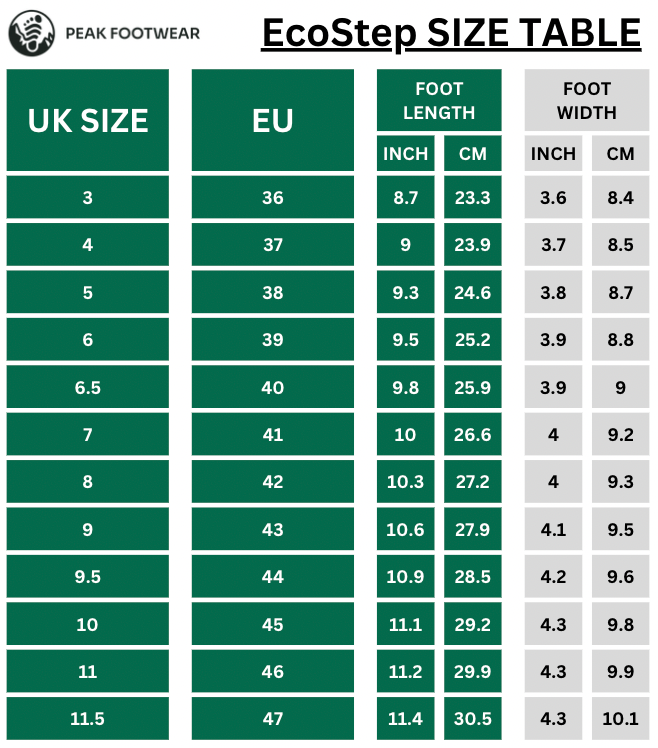The height and width of the screenshot is (748, 658).
Task: Click the FOOT LENGTH header cell
Action: coord(439,101)
